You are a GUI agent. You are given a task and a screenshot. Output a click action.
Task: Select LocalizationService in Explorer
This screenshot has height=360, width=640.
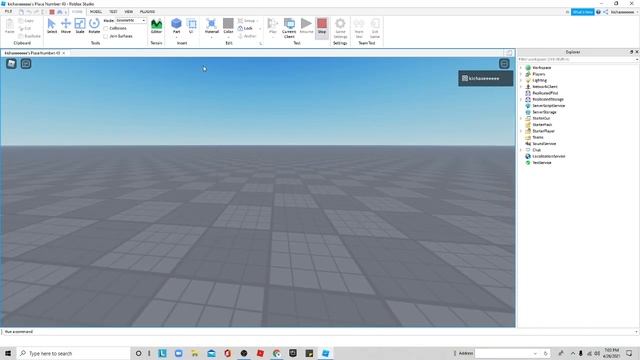pos(549,156)
